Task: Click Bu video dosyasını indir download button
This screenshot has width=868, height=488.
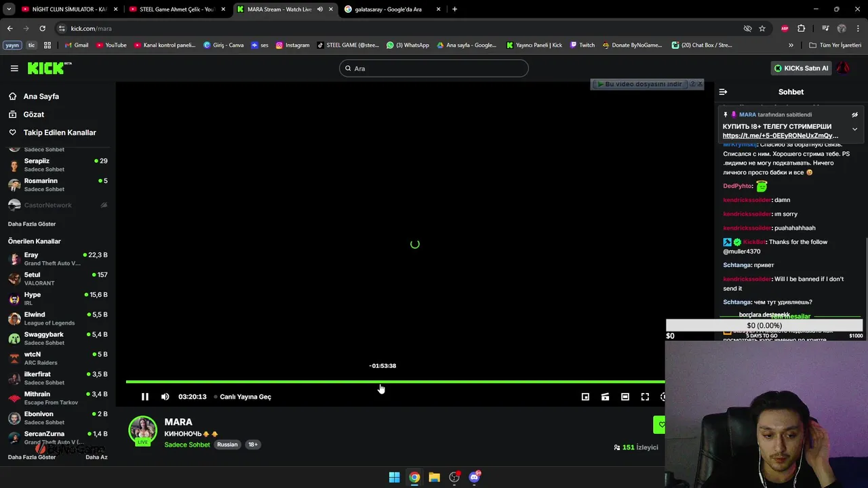Action: 639,84
